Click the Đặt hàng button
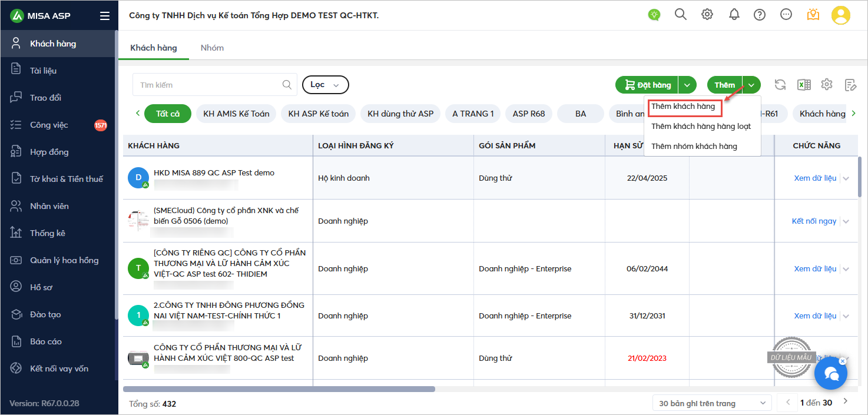This screenshot has height=415, width=868. pos(647,85)
